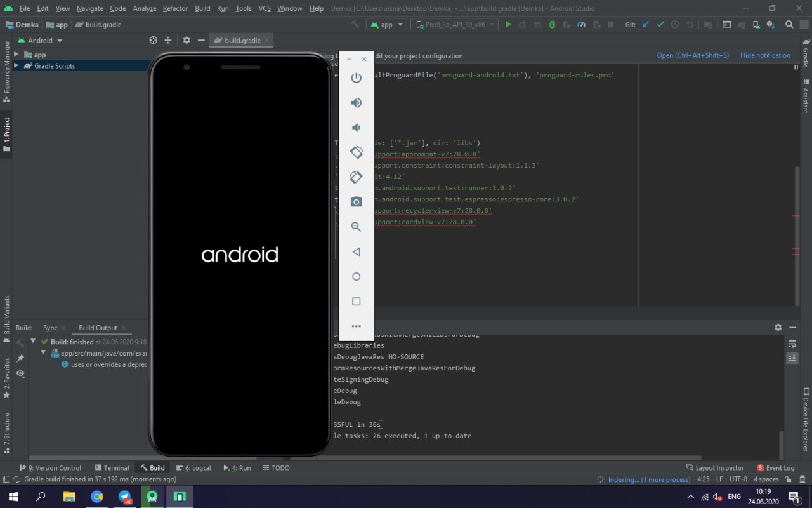
Task: Show hidden system tray icons
Action: pyautogui.click(x=691, y=497)
